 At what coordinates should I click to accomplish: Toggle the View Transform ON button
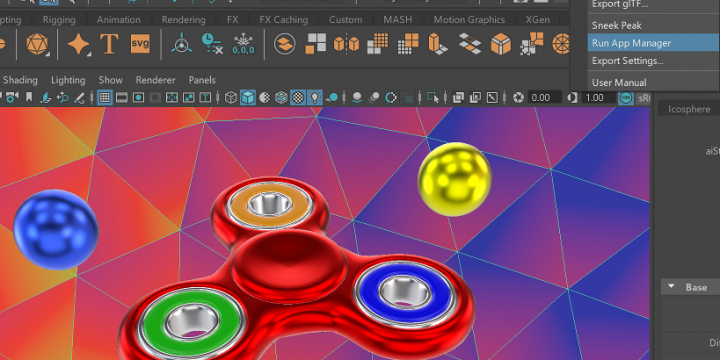click(626, 98)
